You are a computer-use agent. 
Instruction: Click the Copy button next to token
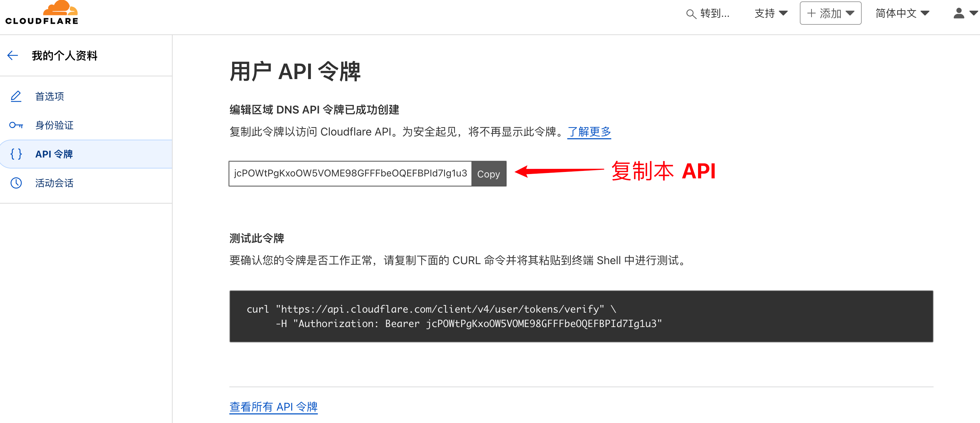tap(489, 174)
